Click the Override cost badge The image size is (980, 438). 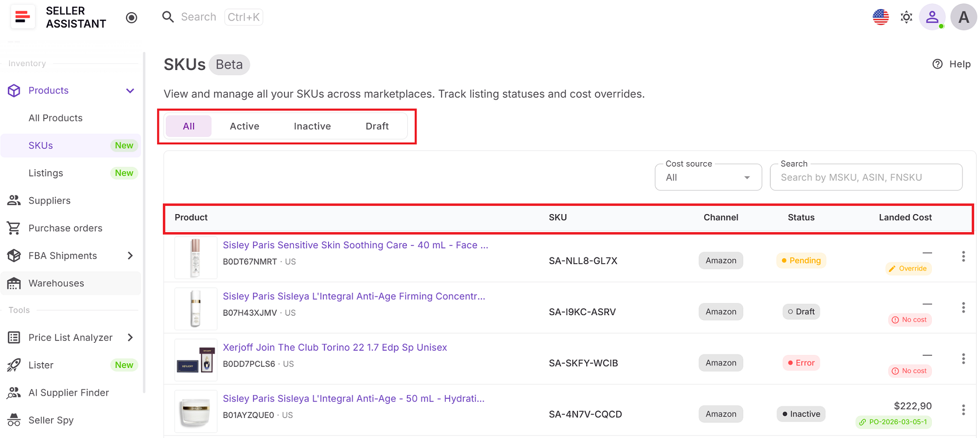point(908,269)
